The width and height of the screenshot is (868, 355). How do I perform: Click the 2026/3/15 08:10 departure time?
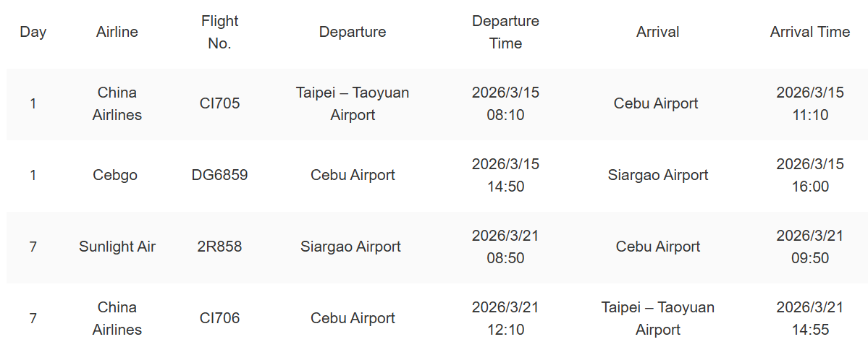coord(505,103)
